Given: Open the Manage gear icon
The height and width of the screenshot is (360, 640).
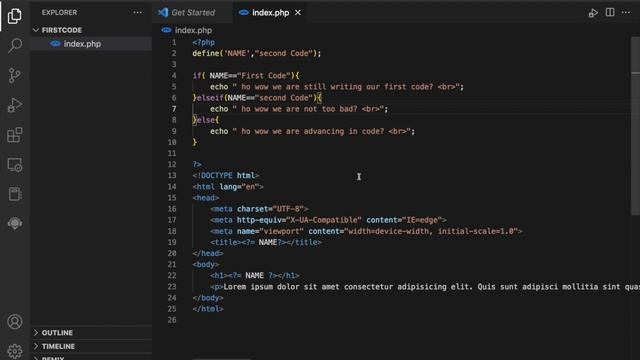Looking at the screenshot, I should coord(15,351).
